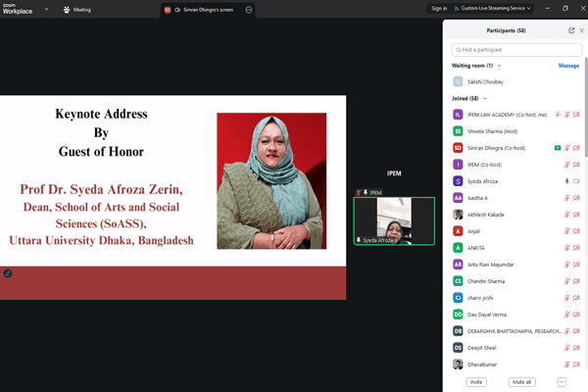Viewport: 588px width, 392px height.
Task: Select Sakshi Choubey in waiting room
Action: 515,81
